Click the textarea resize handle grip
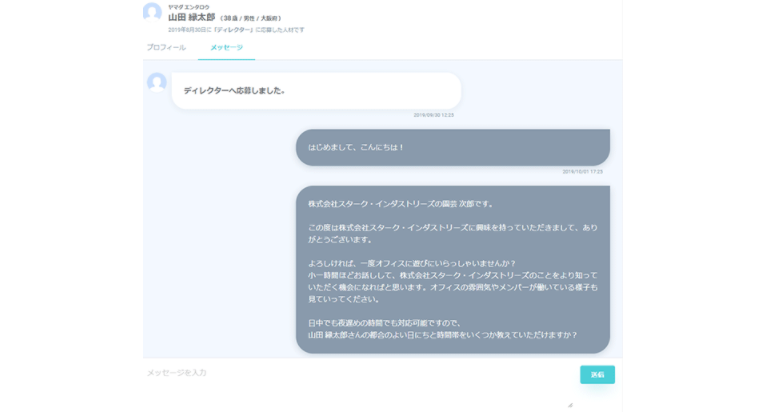 570,405
